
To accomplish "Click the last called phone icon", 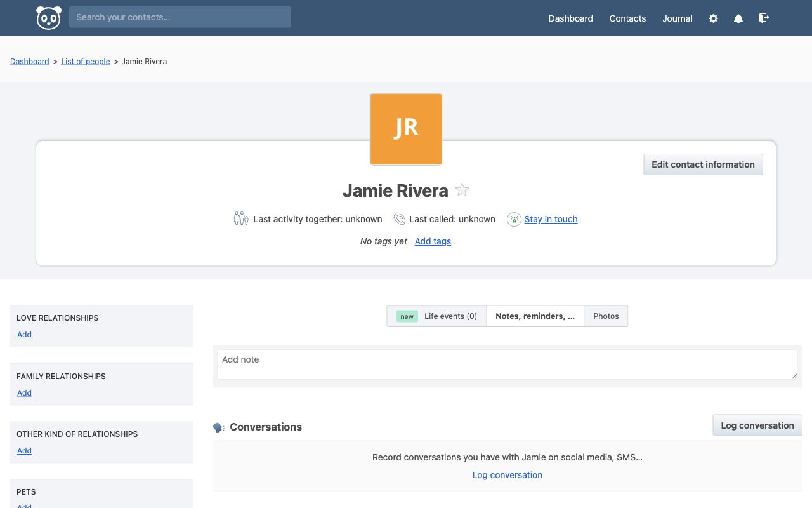I will point(399,219).
